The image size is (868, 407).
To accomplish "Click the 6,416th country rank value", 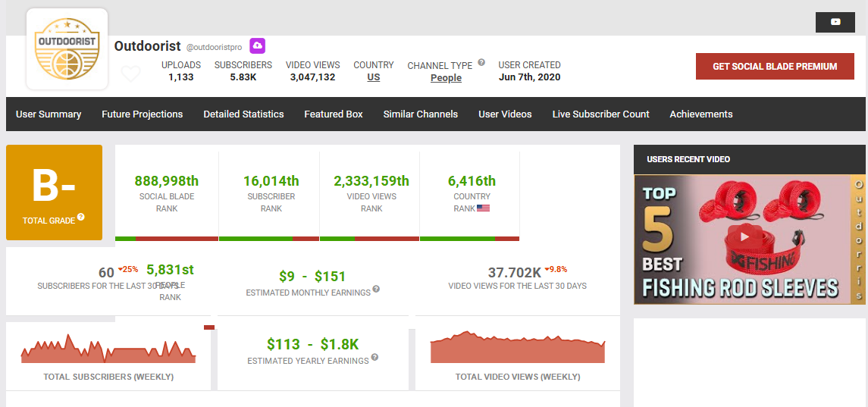I will (x=472, y=181).
